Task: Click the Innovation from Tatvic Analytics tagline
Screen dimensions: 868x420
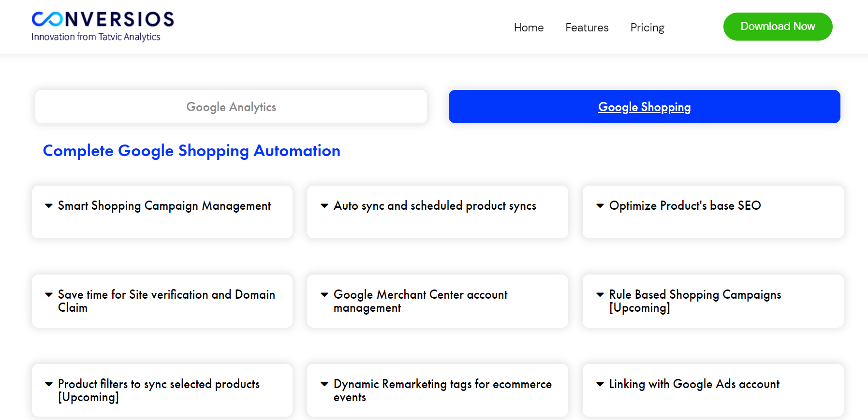Action: click(96, 37)
